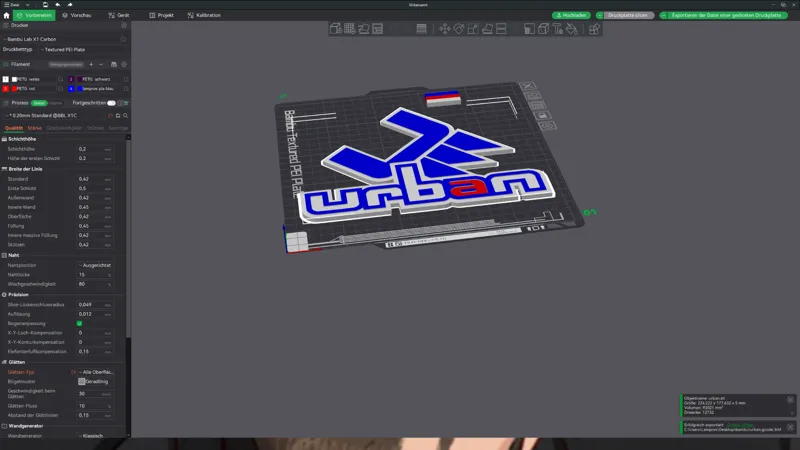Image resolution: width=800 pixels, height=450 pixels.
Task: Click the Schichthöhe value field
Action: pyautogui.click(x=94, y=149)
